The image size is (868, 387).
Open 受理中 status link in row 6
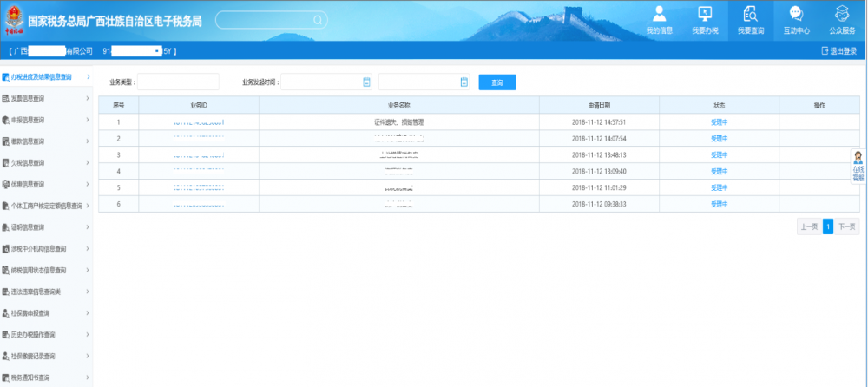point(719,204)
